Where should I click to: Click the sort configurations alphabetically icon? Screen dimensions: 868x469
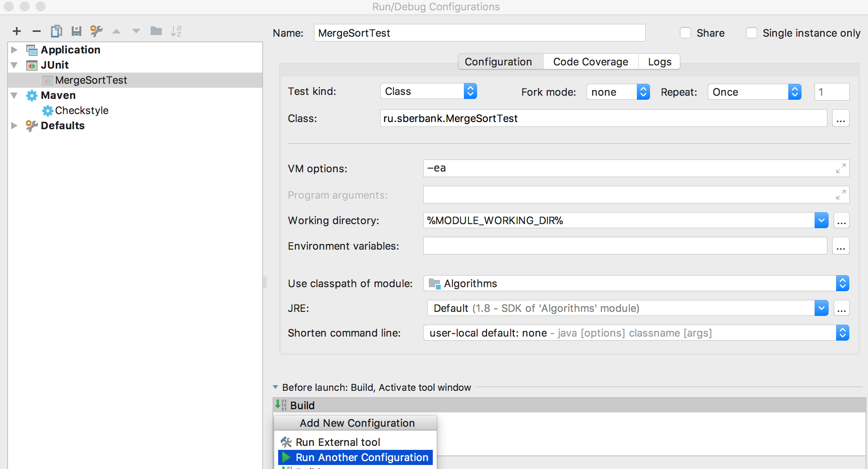click(176, 31)
